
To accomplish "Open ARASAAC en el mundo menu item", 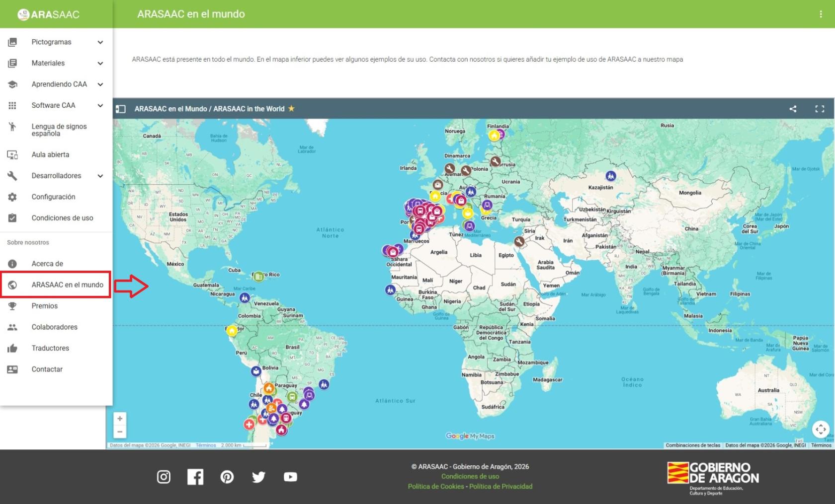I will tap(56, 285).
